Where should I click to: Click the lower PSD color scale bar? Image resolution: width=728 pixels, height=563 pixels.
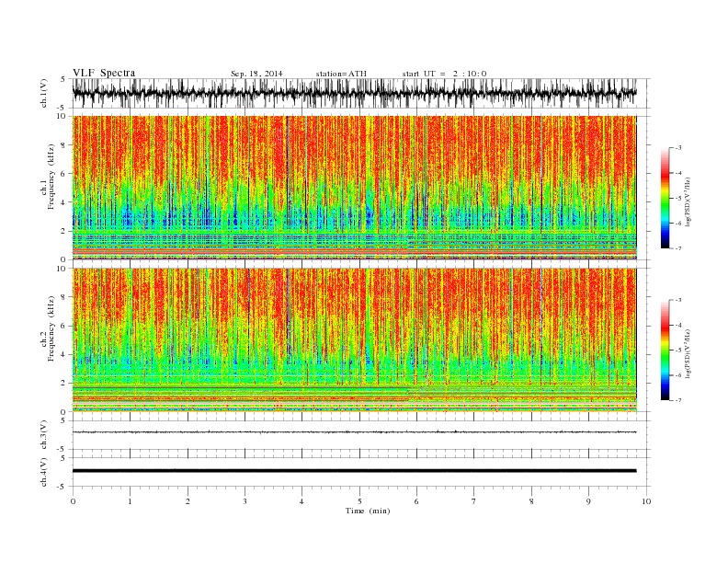tap(665, 350)
